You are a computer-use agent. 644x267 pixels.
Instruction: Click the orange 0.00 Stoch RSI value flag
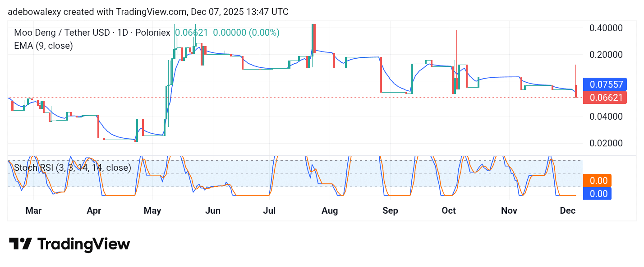pos(597,180)
